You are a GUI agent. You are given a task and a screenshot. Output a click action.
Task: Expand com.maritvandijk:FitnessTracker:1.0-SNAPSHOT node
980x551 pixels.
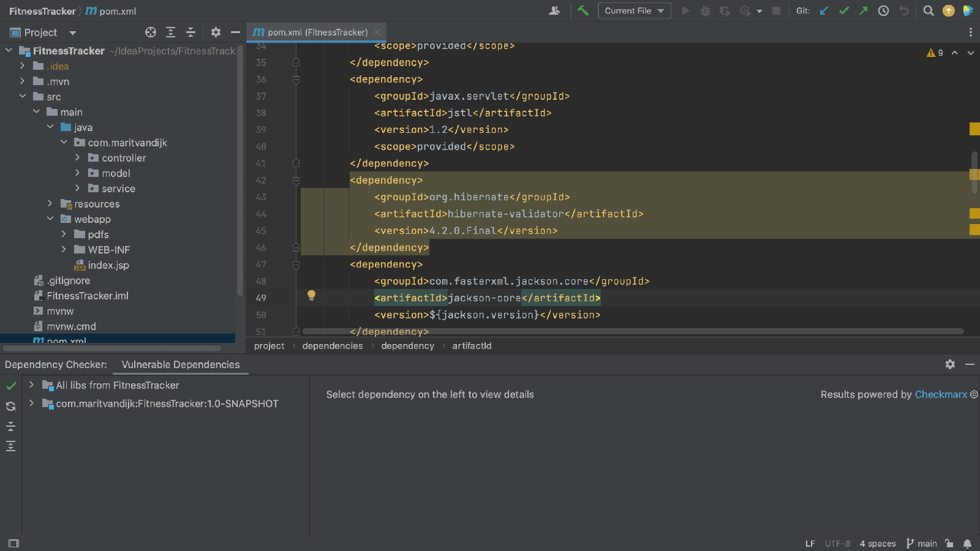[x=31, y=403]
